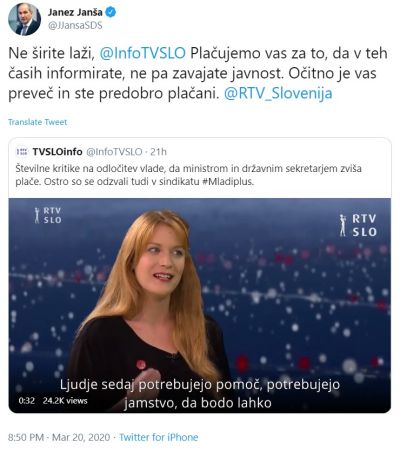Open the quoted @InfoTVSLO handle

pos(114,152)
